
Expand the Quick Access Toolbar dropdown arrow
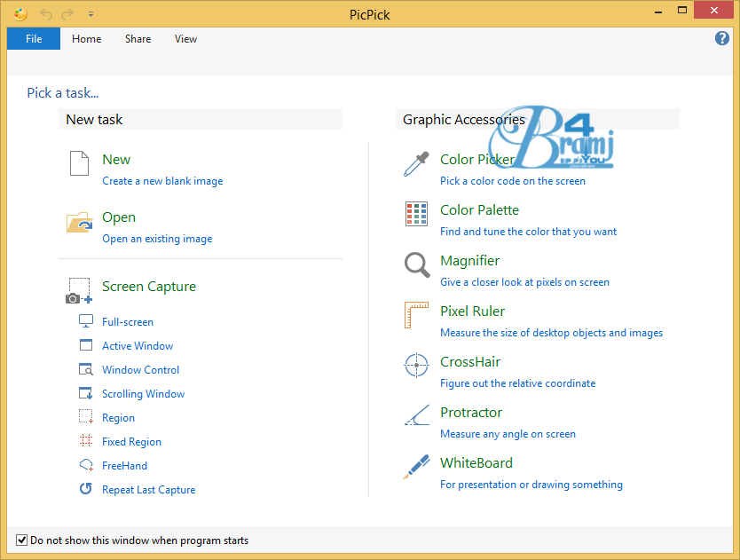tap(91, 14)
